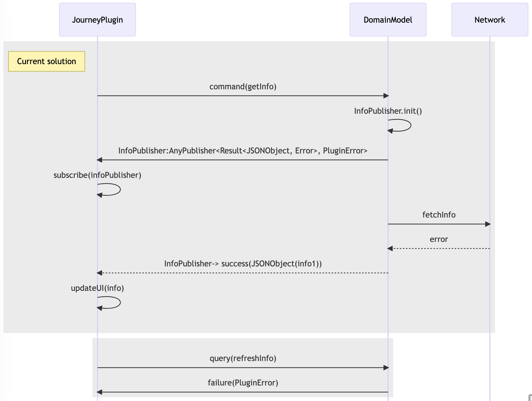Select the subscribe(infoPublisher) self-loop arrow
This screenshot has width=532, height=401.
click(x=109, y=190)
